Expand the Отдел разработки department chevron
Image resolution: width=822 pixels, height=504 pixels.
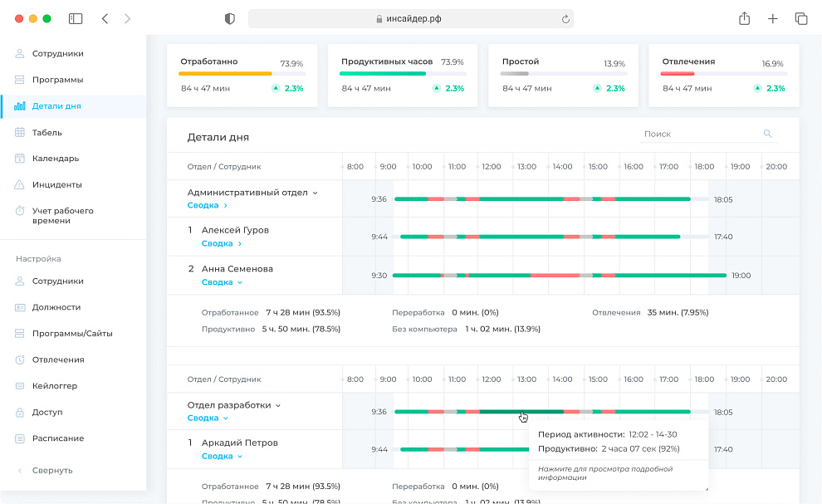tap(278, 405)
